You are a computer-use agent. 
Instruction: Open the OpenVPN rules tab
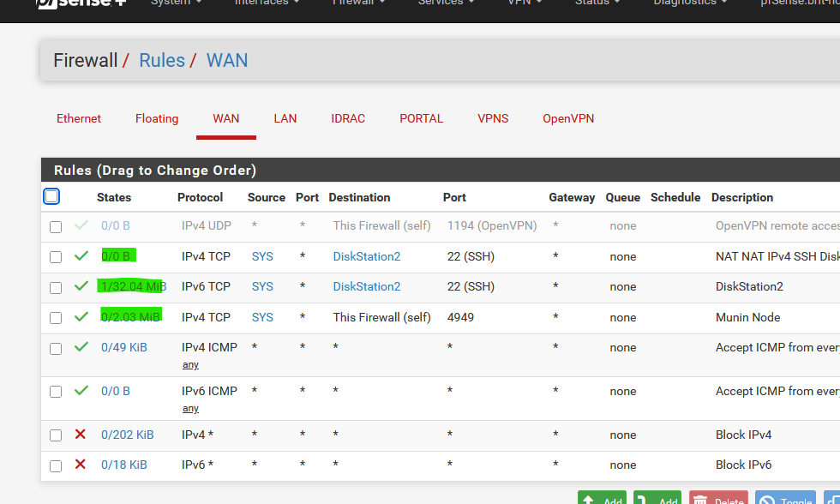click(568, 118)
